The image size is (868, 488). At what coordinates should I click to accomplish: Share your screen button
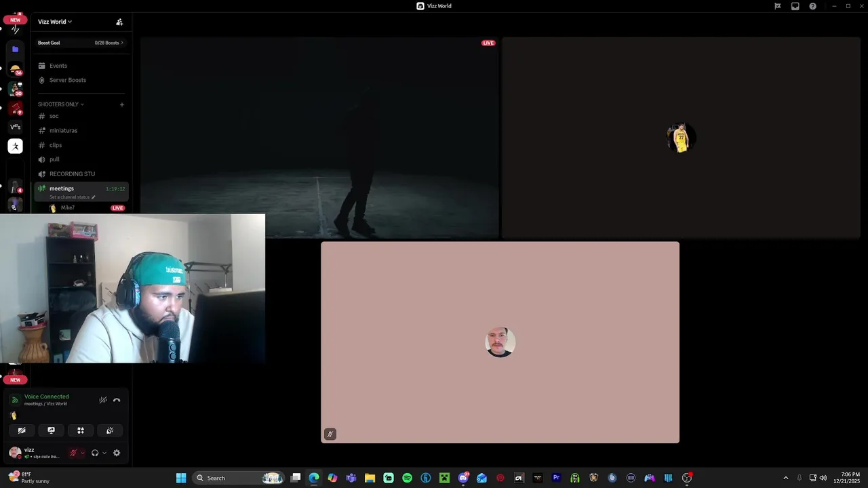point(51,430)
